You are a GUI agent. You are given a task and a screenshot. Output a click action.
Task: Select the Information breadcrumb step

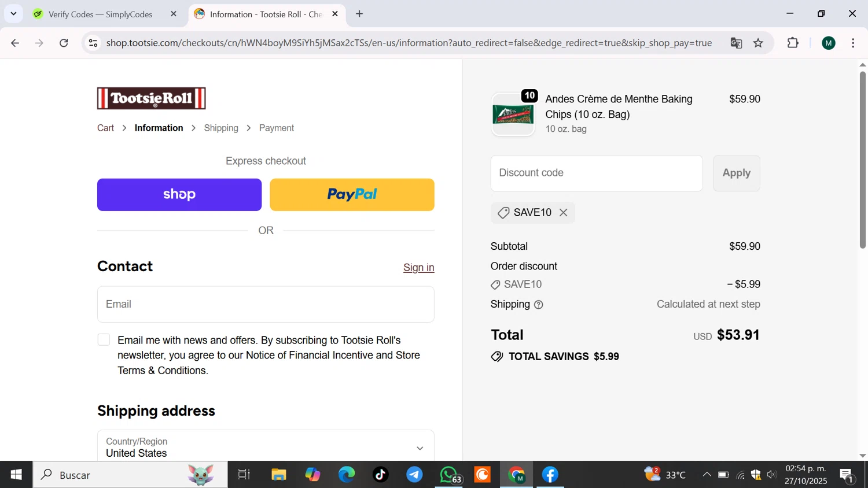pyautogui.click(x=159, y=128)
